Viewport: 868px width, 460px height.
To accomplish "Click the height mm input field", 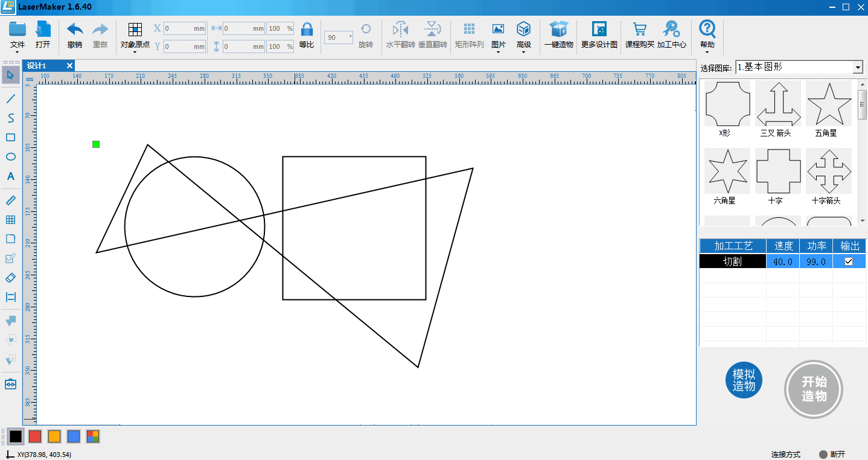I will tap(244, 46).
